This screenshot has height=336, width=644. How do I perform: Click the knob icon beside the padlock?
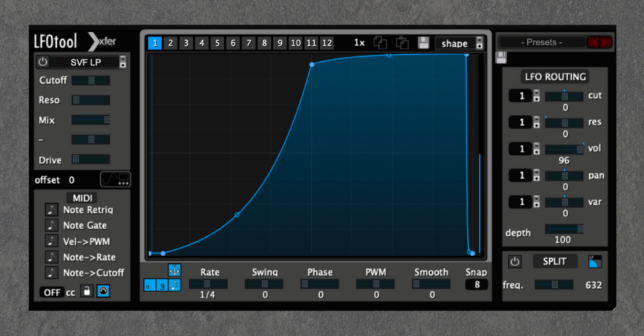click(103, 291)
